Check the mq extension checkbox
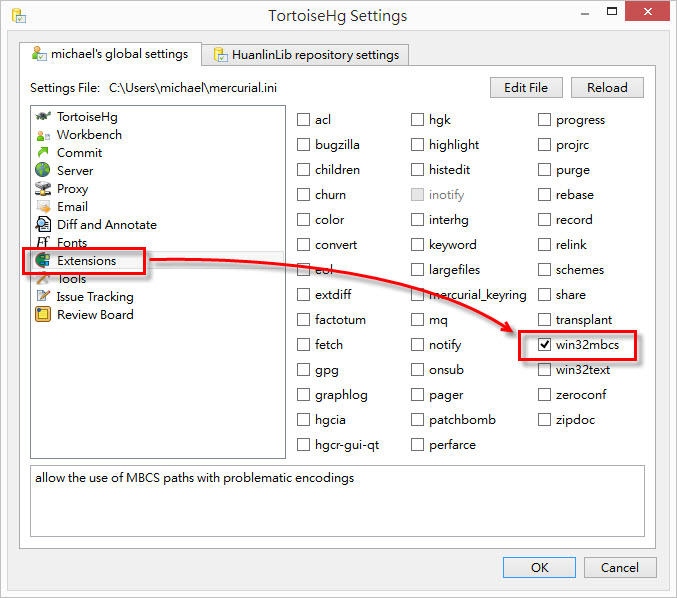 click(x=418, y=320)
